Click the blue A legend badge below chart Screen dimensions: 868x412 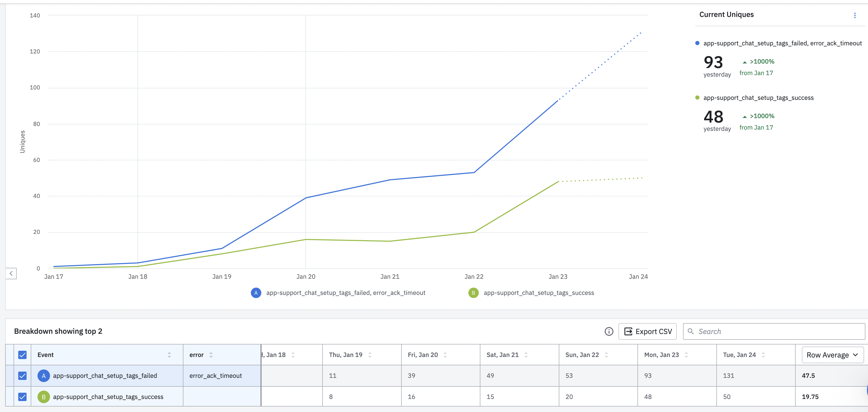click(256, 293)
